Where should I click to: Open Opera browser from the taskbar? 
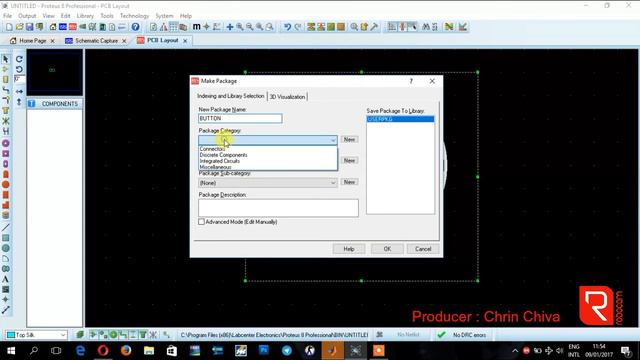pyautogui.click(x=103, y=351)
